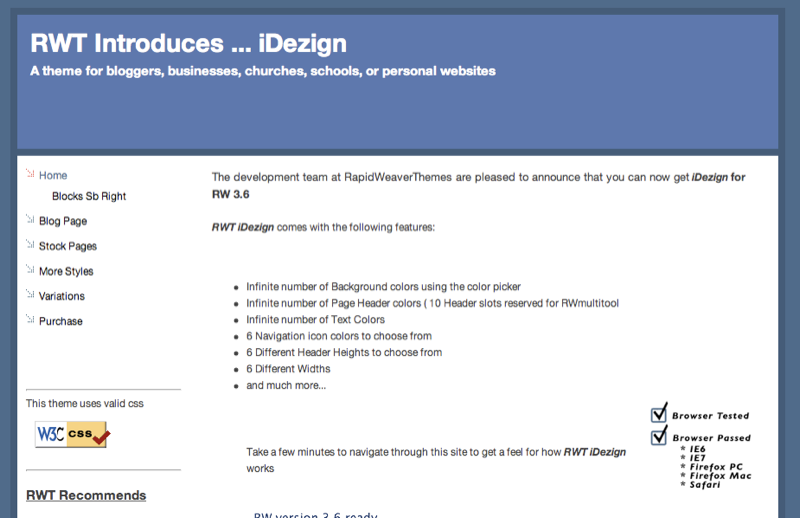Click the header tagline about bloggers and businesses

point(262,71)
